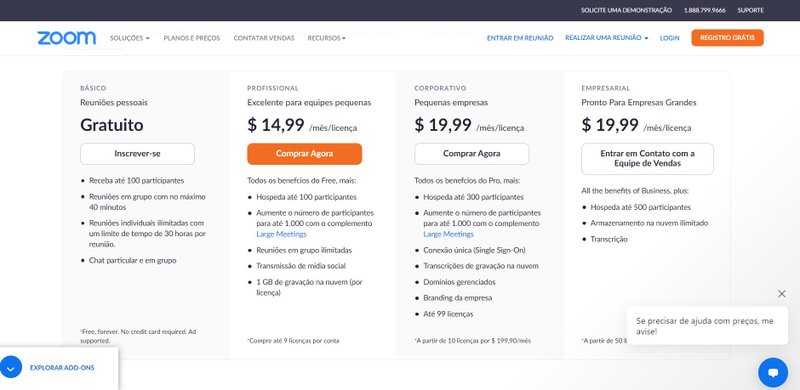Click orange Comprar Agora for Profissional plan
Image resolution: width=800 pixels, height=390 pixels.
point(305,154)
